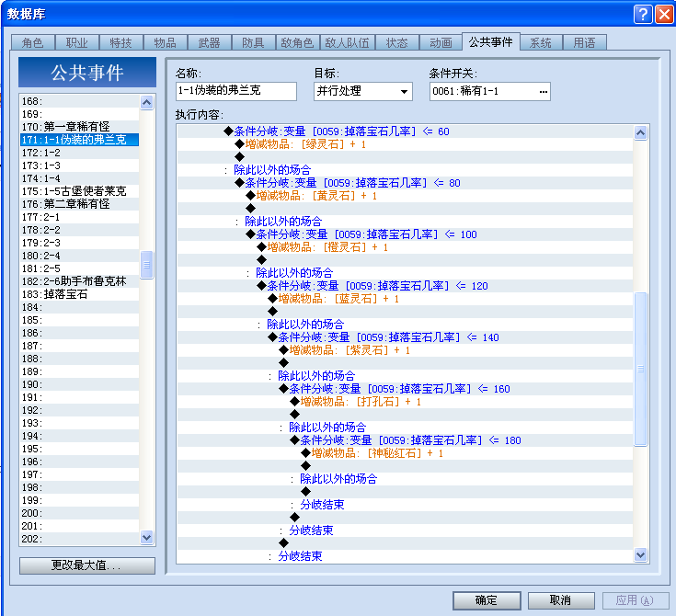This screenshot has width=676, height=616.
Task: Select the 公共事件 tab
Action: pyautogui.click(x=490, y=41)
